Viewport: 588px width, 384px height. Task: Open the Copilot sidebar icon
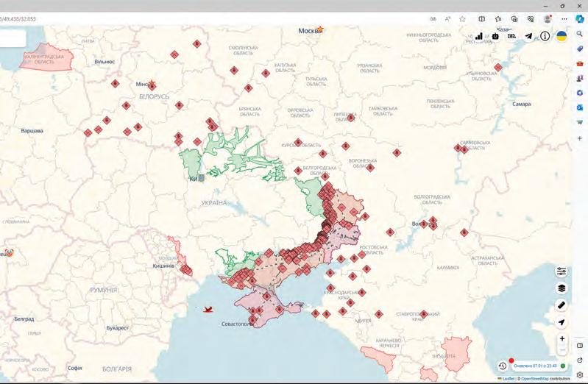(x=580, y=18)
